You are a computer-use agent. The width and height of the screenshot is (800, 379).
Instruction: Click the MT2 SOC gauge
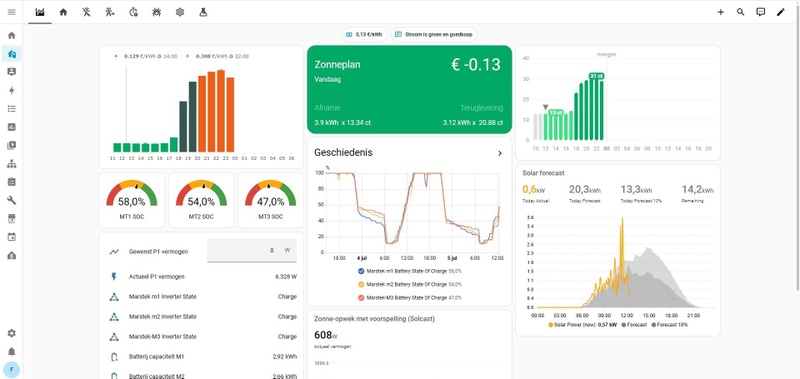(x=201, y=200)
